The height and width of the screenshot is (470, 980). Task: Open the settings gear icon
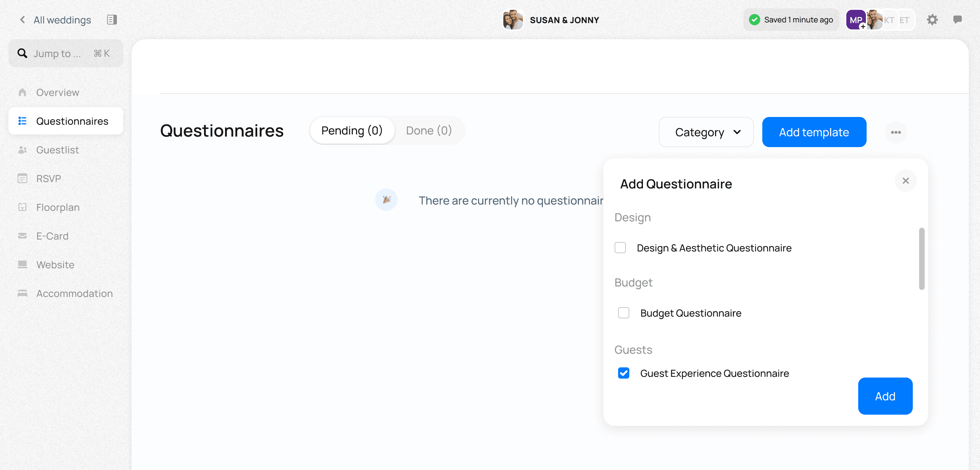[x=932, y=20]
